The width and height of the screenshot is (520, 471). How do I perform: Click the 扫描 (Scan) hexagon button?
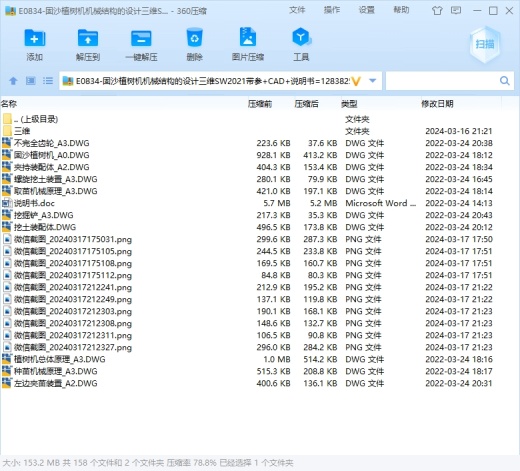(x=485, y=44)
